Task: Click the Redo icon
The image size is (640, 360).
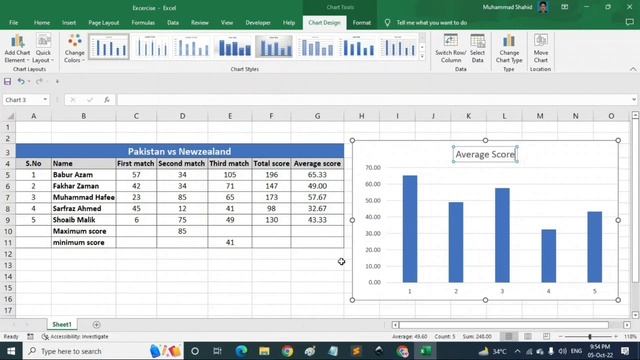Action: click(39, 82)
